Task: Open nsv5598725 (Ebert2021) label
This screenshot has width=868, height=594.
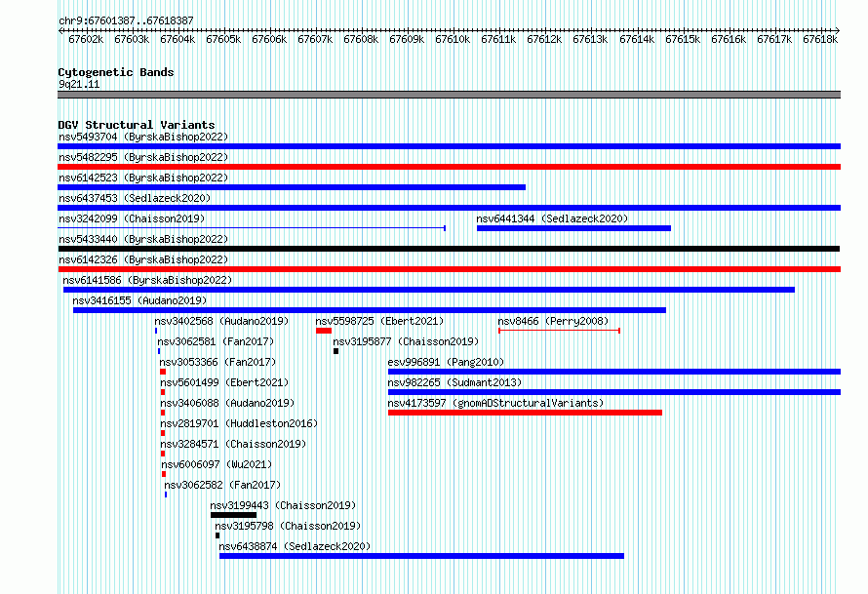Action: pos(379,321)
